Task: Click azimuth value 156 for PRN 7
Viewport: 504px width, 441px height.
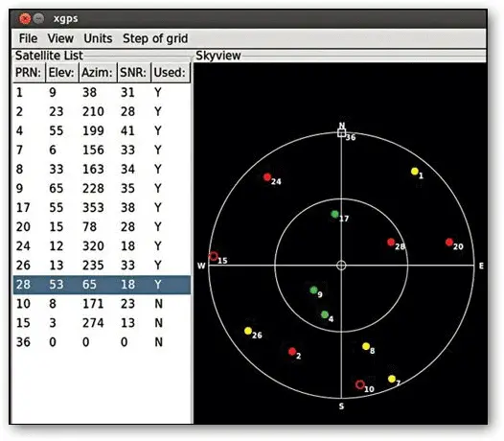Action: [93, 151]
